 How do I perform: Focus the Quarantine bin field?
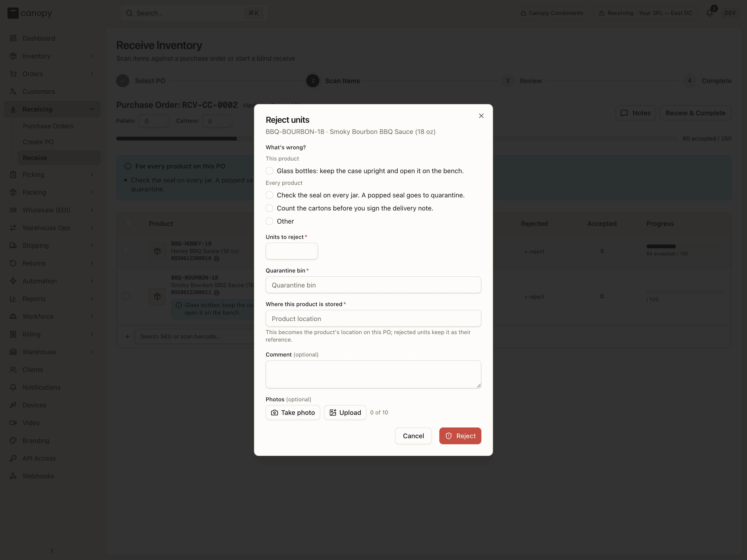coord(373,285)
